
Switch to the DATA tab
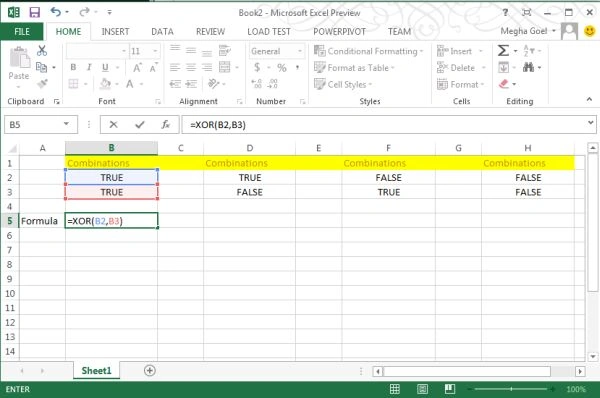click(x=162, y=31)
